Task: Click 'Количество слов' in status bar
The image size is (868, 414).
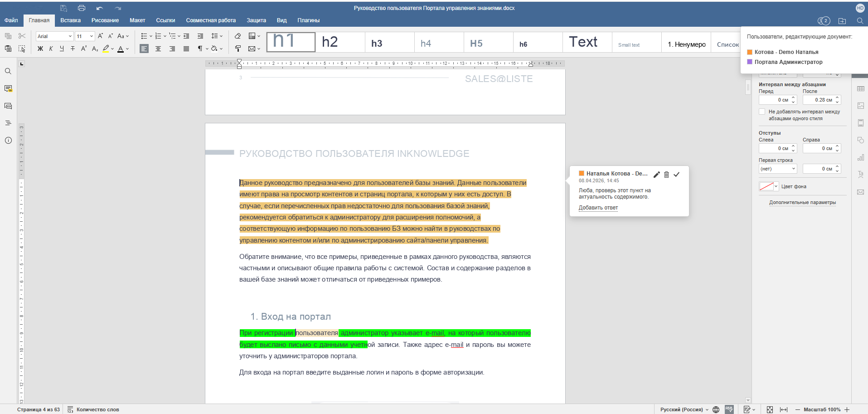Action: 93,409
